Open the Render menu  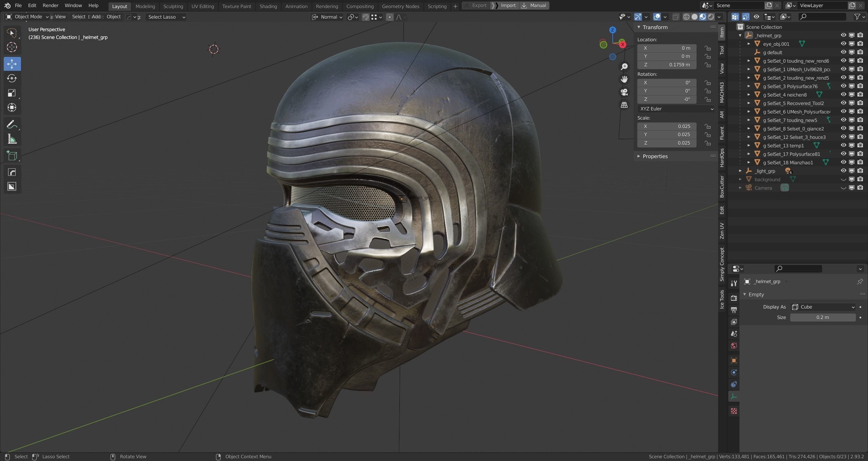[x=51, y=5]
